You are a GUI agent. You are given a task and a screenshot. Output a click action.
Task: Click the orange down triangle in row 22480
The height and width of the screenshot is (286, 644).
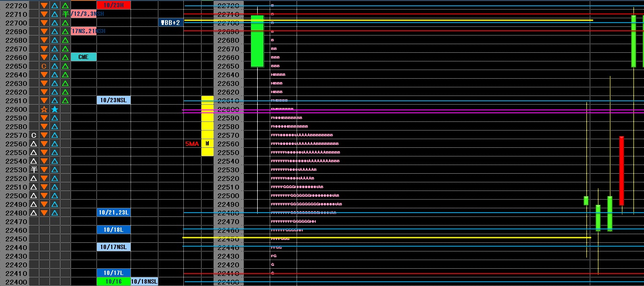click(44, 213)
